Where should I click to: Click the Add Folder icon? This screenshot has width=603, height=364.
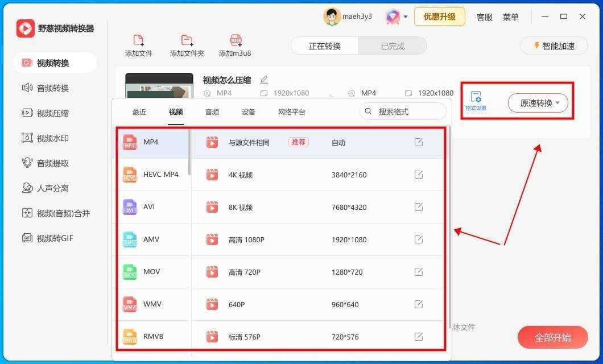[x=187, y=40]
